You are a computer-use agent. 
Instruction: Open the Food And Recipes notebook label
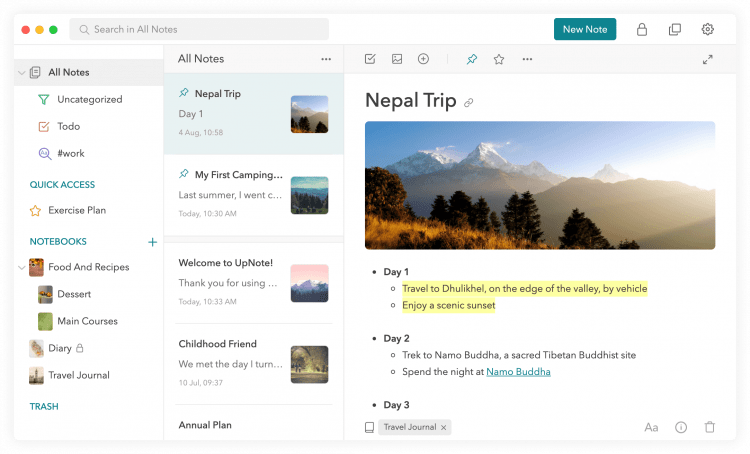coord(88,267)
